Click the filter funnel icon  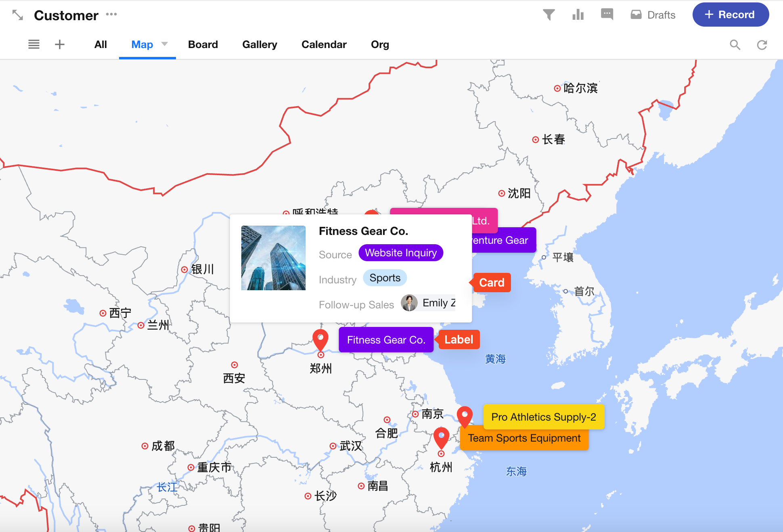click(549, 15)
